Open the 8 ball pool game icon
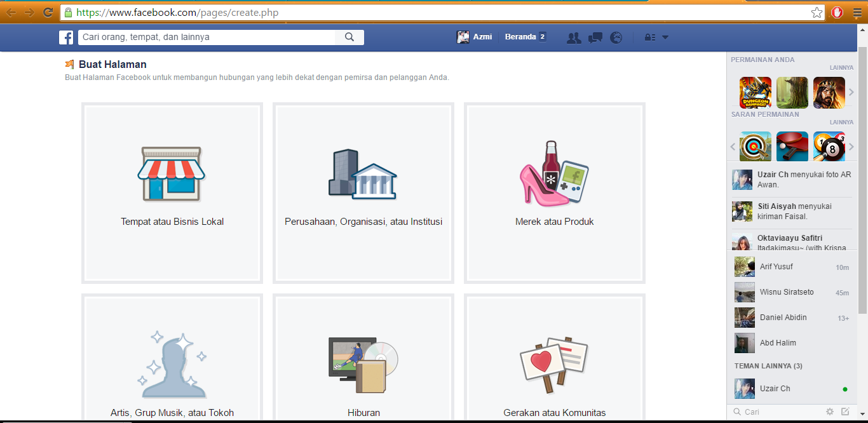Image resolution: width=868 pixels, height=423 pixels. (x=829, y=147)
